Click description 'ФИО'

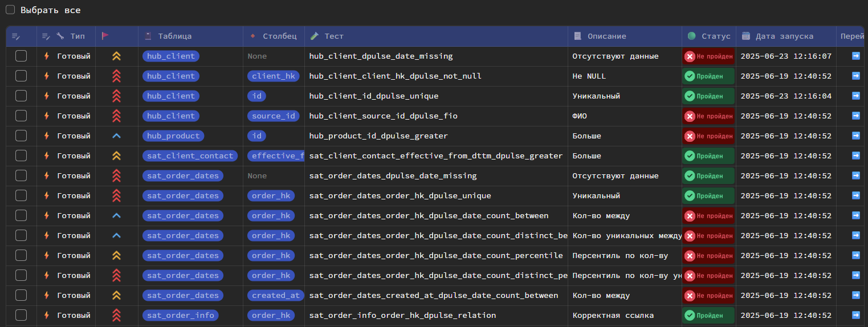pyautogui.click(x=580, y=116)
